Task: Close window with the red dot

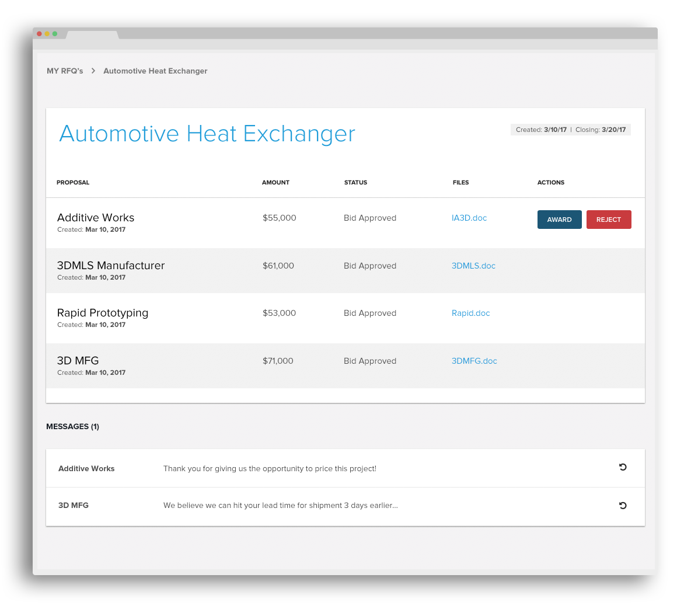Action: click(39, 33)
